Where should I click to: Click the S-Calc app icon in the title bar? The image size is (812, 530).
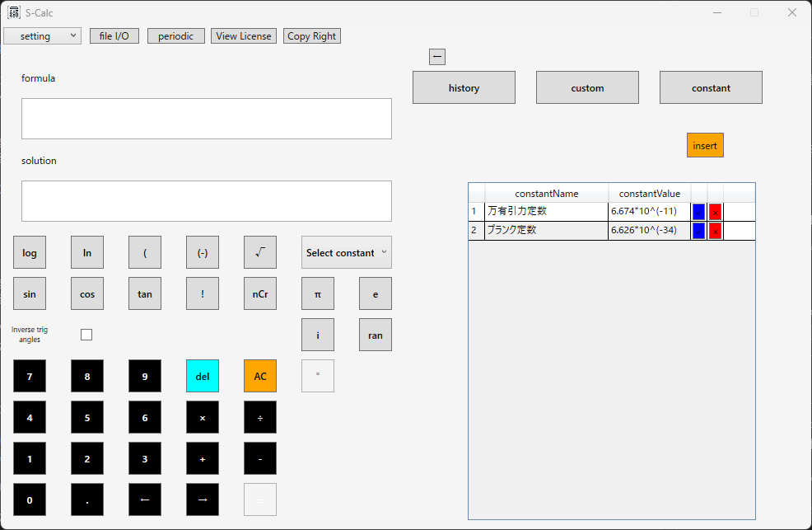tap(14, 12)
